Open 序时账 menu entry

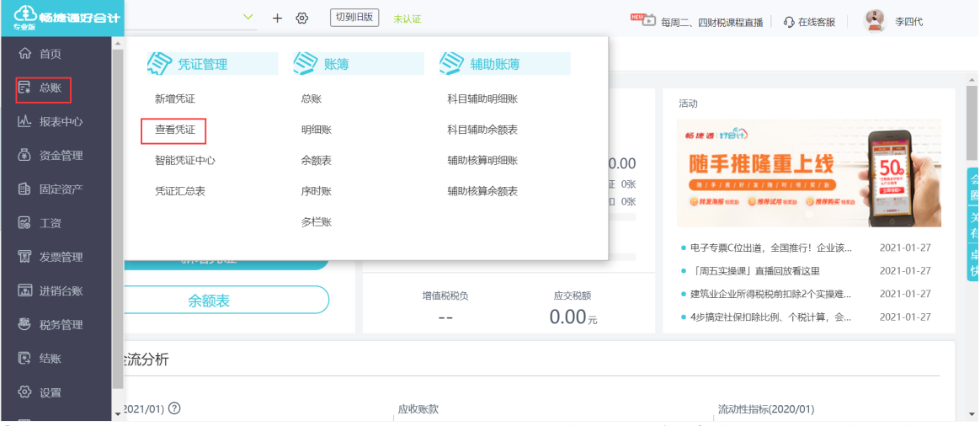317,191
